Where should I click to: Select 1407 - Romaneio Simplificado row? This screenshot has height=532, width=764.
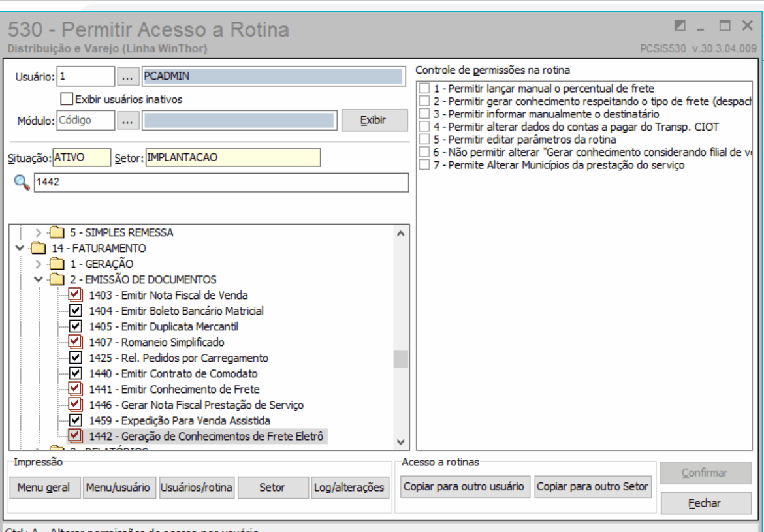(x=157, y=342)
